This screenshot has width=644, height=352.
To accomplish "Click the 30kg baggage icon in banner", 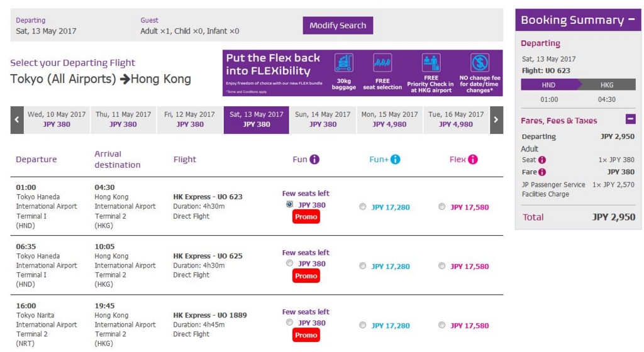I will [x=344, y=63].
